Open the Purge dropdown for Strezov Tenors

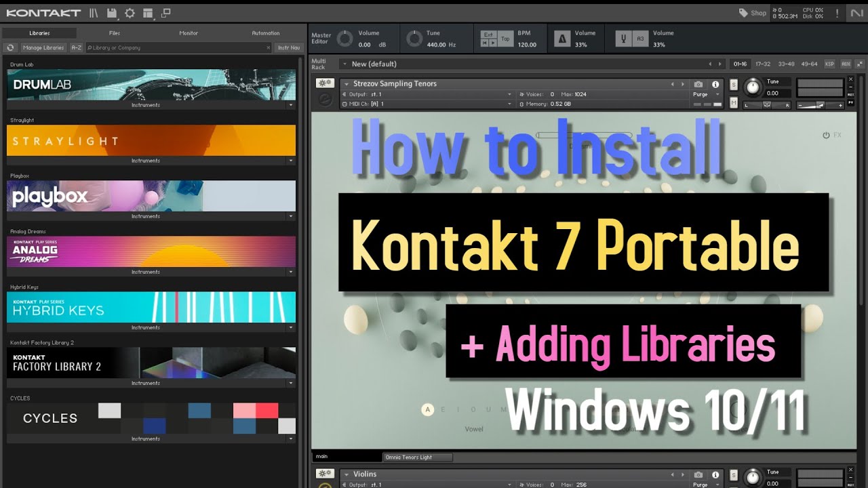706,95
